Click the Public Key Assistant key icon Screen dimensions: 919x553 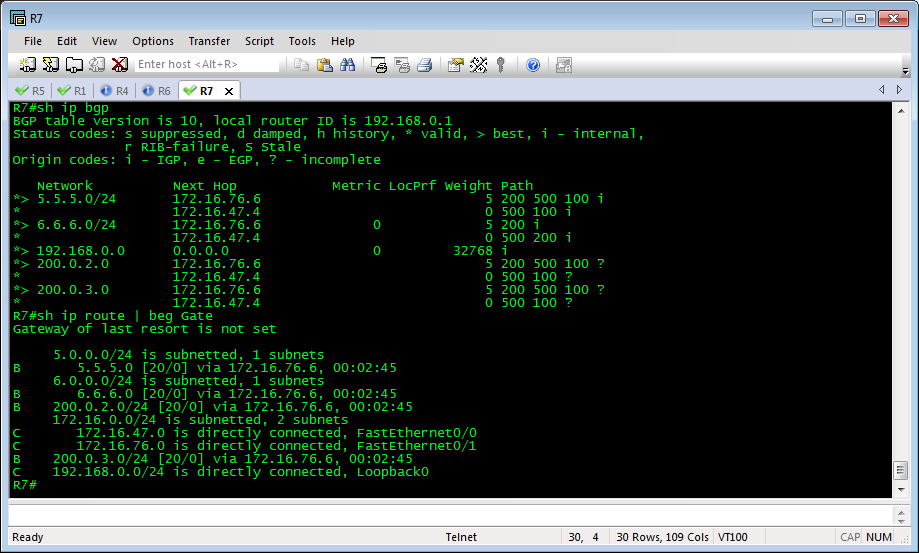tap(501, 65)
